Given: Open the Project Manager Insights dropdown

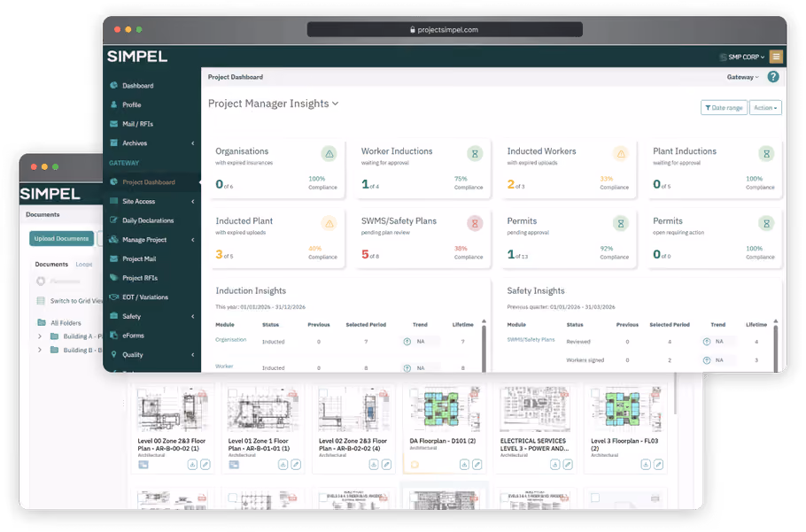Looking at the screenshot, I should click(x=274, y=104).
